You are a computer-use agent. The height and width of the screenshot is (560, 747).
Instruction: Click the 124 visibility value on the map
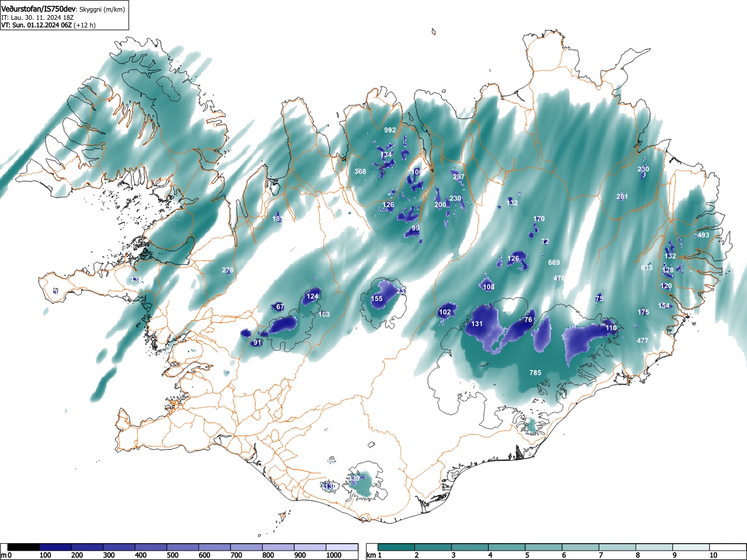pyautogui.click(x=313, y=296)
